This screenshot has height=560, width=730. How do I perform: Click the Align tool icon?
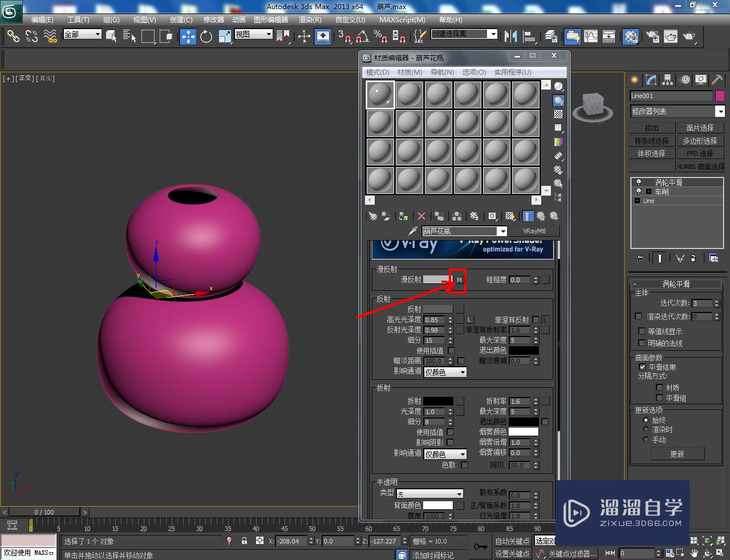click(530, 36)
